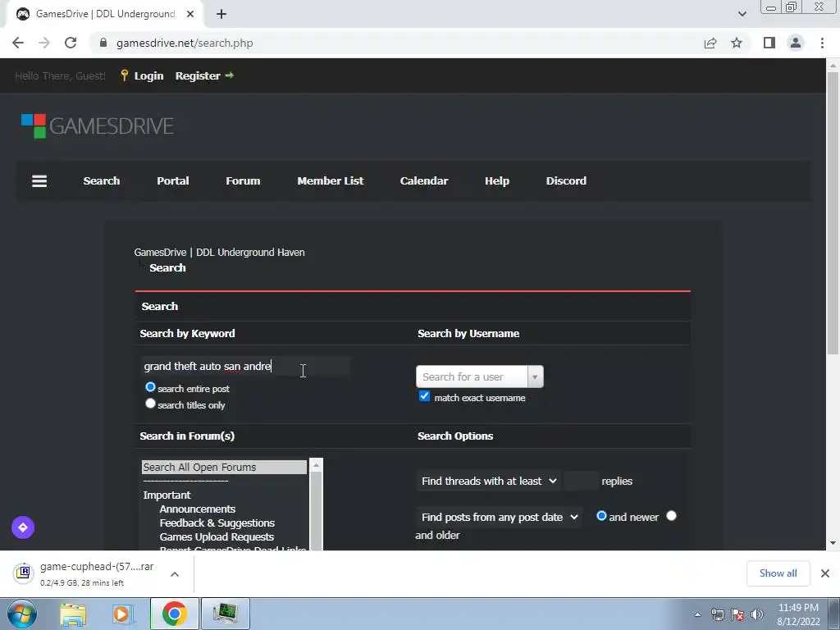The height and width of the screenshot is (630, 840).
Task: Go back with browser back arrow
Action: click(x=18, y=43)
